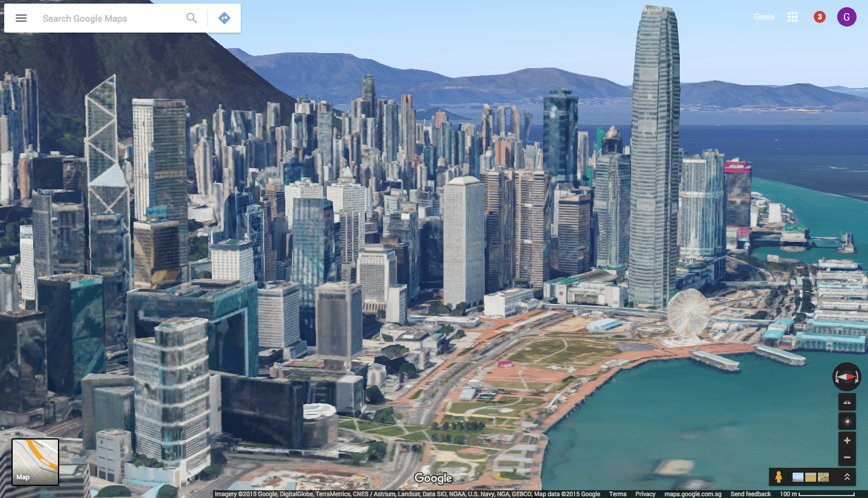Image resolution: width=868 pixels, height=498 pixels.
Task: Toggle the tilt view button
Action: point(847,402)
